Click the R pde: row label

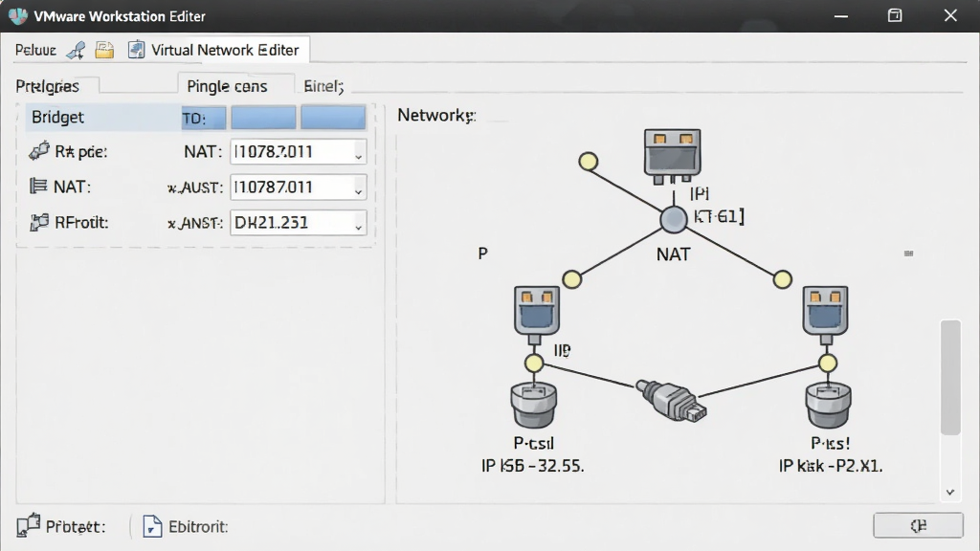click(x=80, y=152)
